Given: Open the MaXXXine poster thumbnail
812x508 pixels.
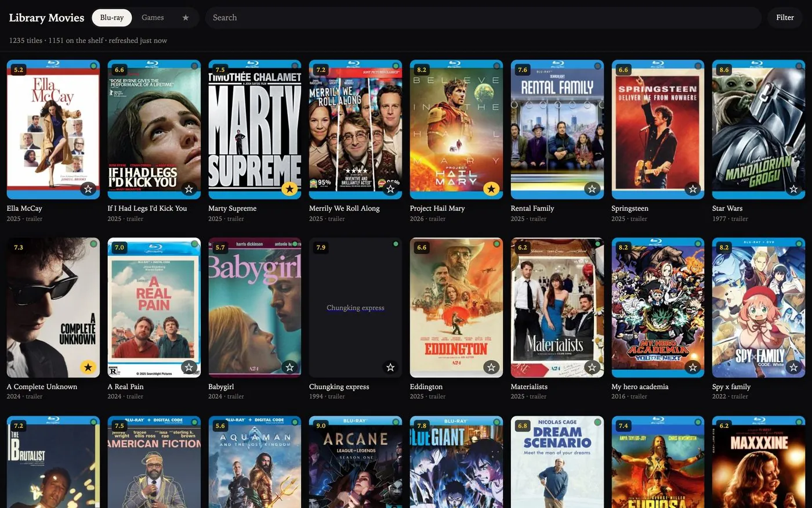Looking at the screenshot, I should (759, 462).
